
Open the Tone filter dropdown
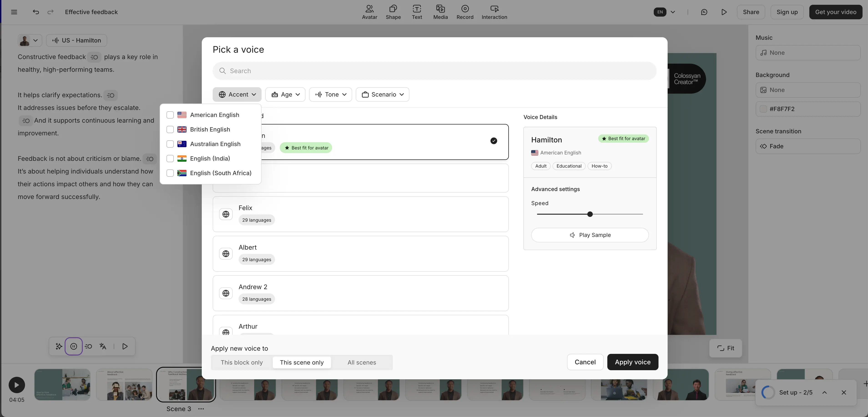330,94
